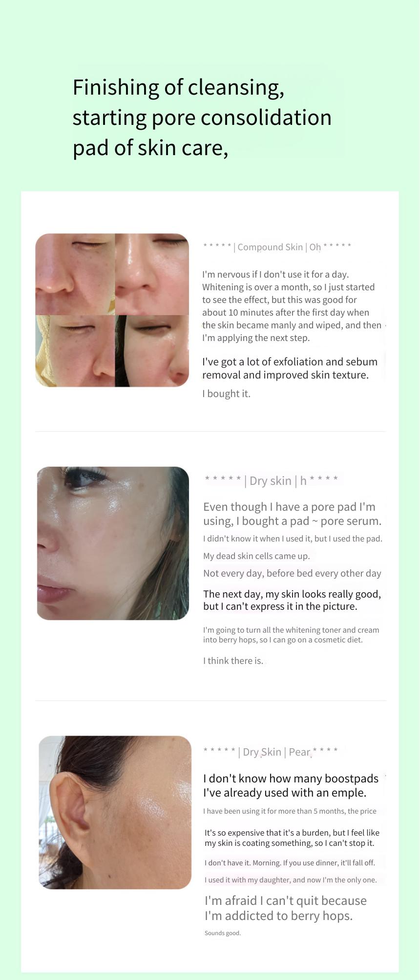Click 'The next day, my skin looks really good' text
This screenshot has height=980, width=420.
pos(292,600)
